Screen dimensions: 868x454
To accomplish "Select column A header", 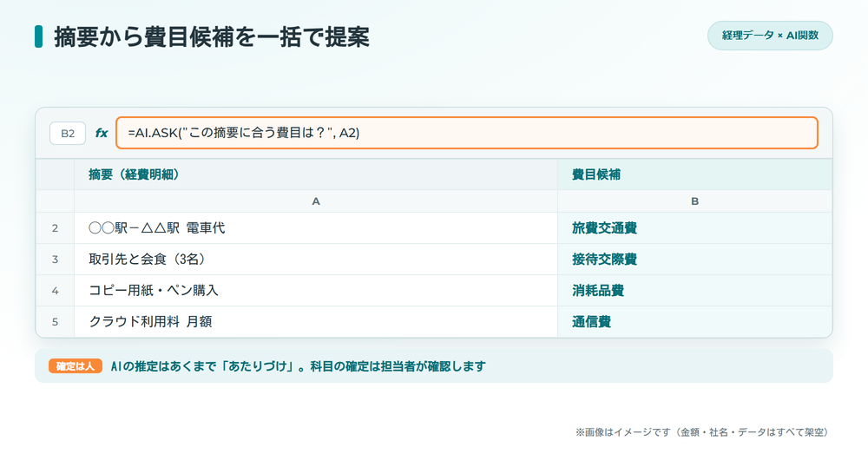I will tap(316, 201).
